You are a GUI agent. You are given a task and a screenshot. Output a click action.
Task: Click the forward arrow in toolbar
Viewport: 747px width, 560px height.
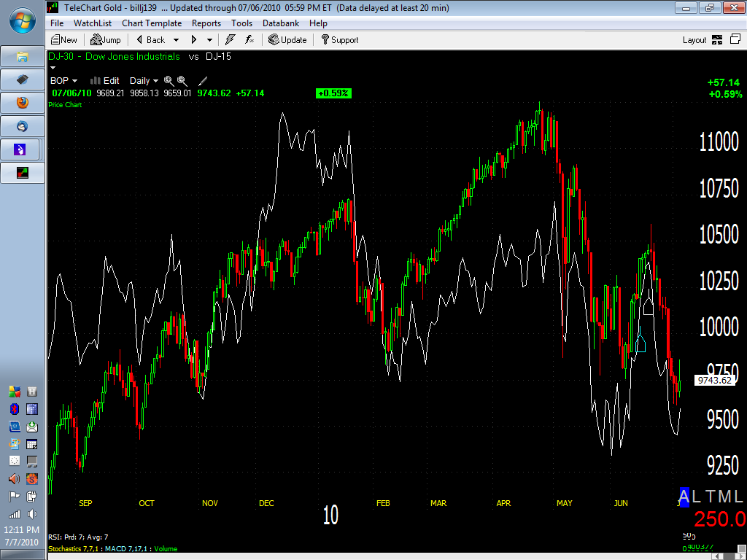tap(194, 40)
